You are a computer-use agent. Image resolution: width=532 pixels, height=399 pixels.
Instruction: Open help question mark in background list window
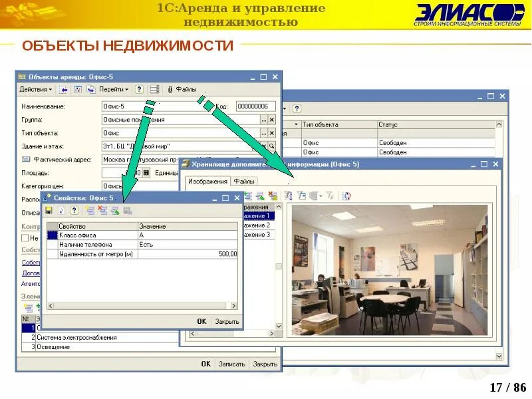coord(297,108)
